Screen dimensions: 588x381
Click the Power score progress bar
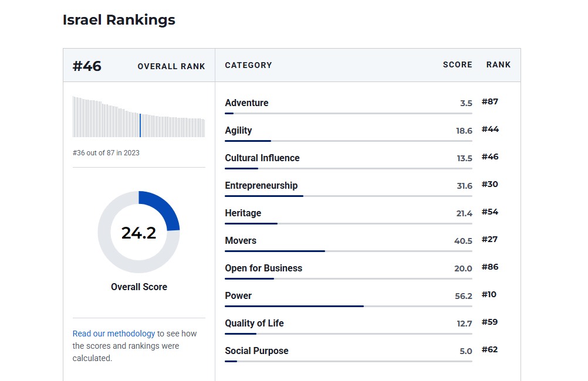tap(349, 306)
